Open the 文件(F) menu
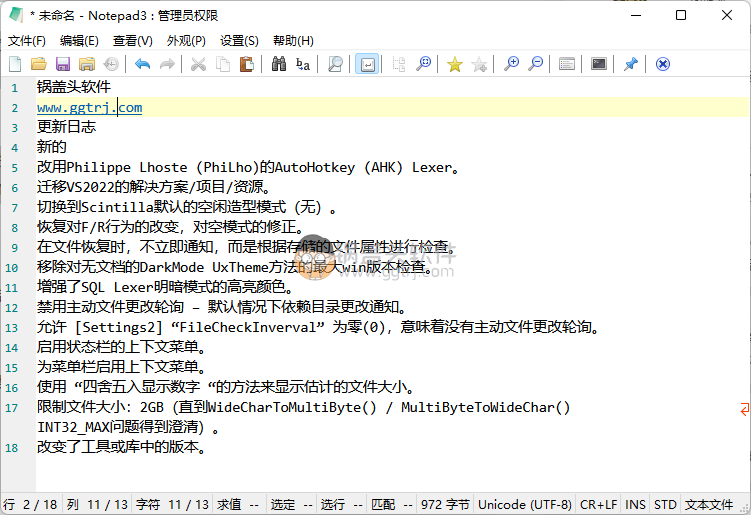The image size is (751, 515). point(27,41)
